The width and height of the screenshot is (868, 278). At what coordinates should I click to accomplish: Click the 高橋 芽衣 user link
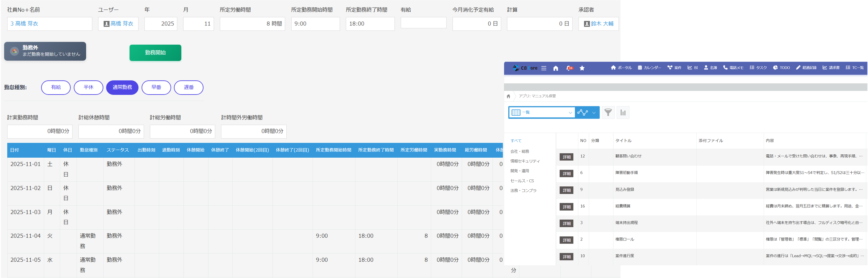122,24
